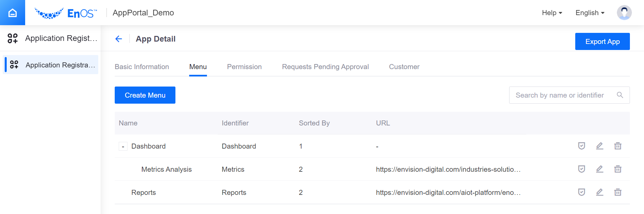
Task: Open the Basic Information tab
Action: coord(142,67)
